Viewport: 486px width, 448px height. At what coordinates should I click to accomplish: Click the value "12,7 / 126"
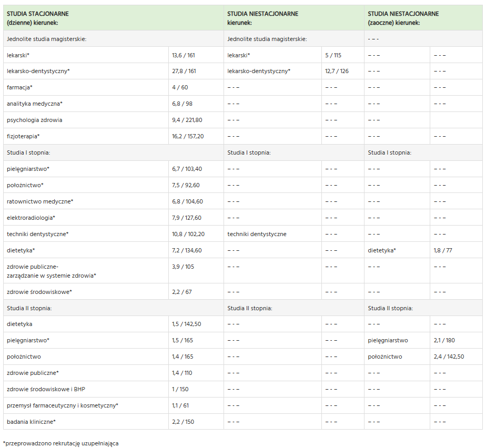(337, 71)
